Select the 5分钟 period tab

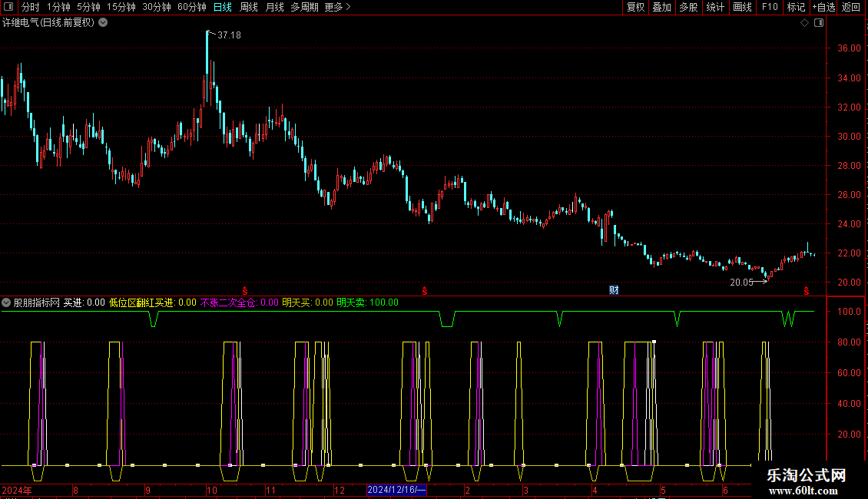(88, 7)
